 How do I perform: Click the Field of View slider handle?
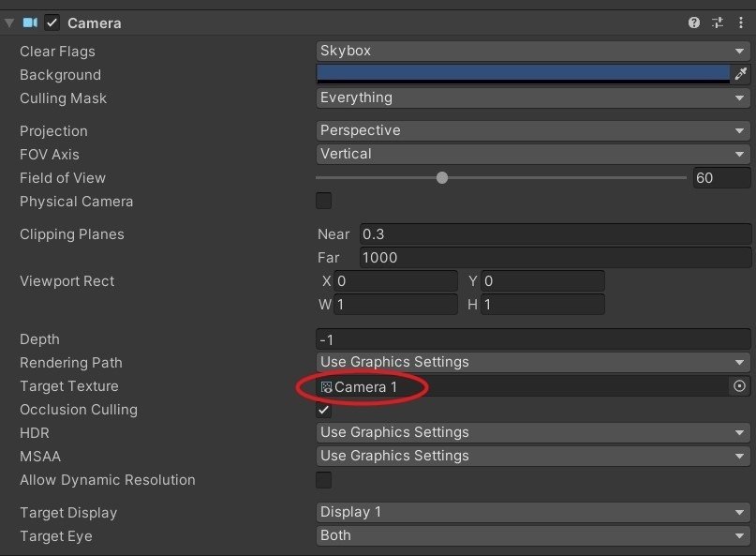click(441, 177)
